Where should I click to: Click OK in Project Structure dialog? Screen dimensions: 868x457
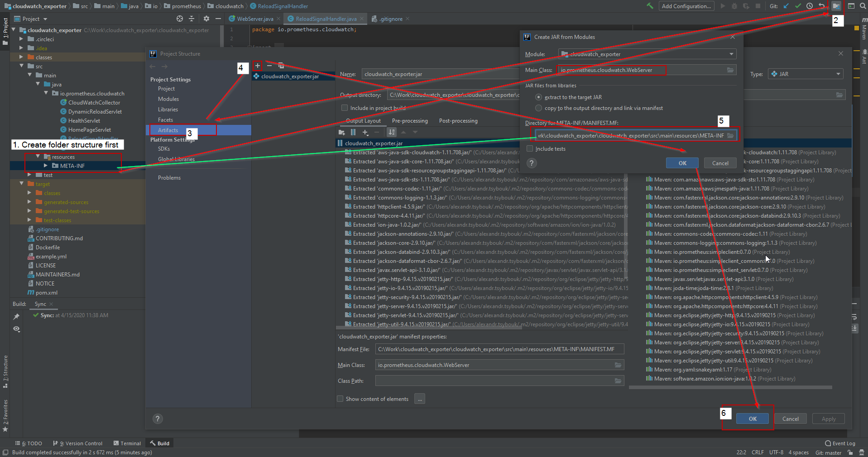[753, 419]
